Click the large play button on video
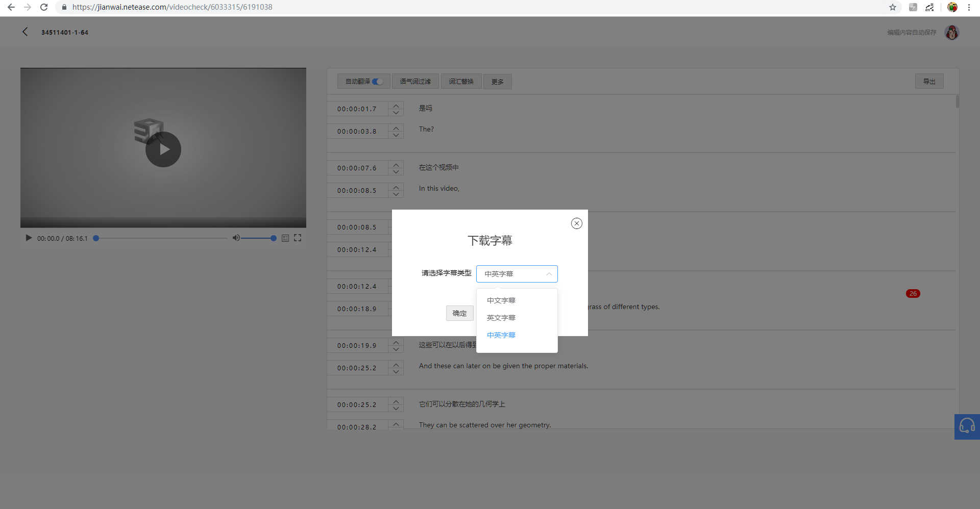980x509 pixels. [163, 149]
